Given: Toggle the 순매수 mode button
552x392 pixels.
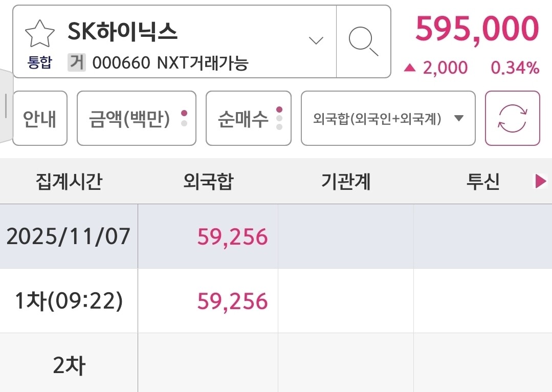Looking at the screenshot, I should coord(248,118).
